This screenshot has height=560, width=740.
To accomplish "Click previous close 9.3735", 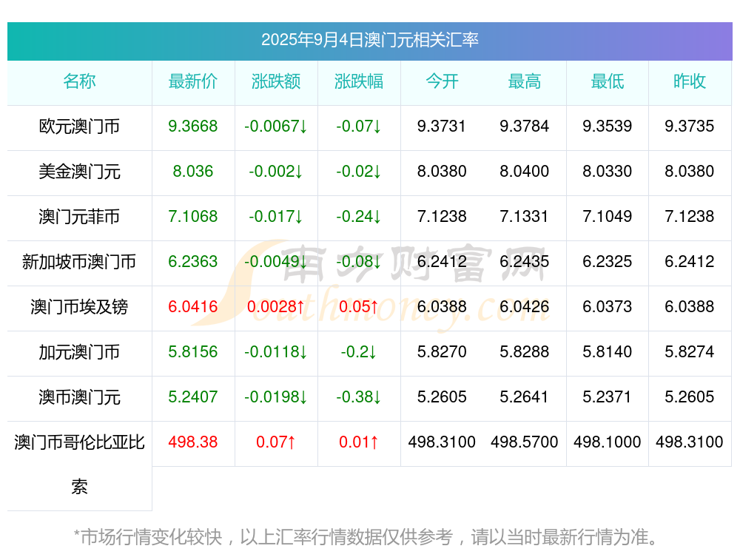I will pos(690,126).
